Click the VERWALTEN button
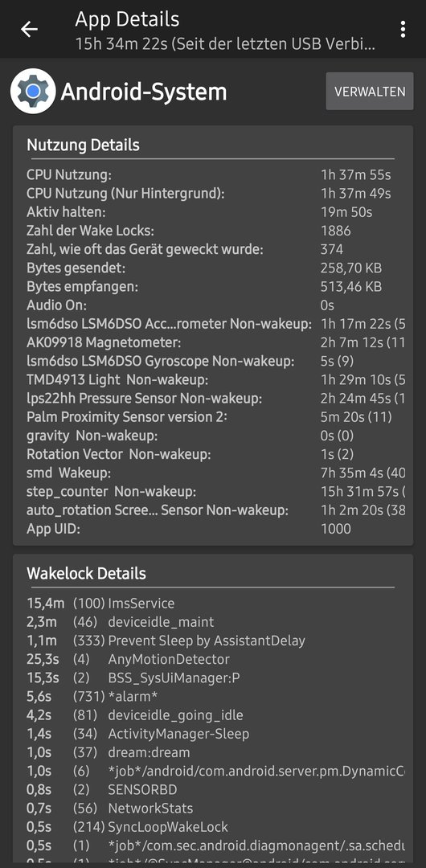426x868 pixels. pyautogui.click(x=370, y=92)
